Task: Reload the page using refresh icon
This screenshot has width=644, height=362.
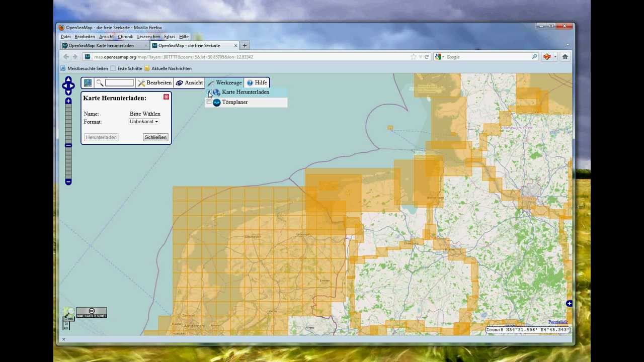Action: [427, 57]
